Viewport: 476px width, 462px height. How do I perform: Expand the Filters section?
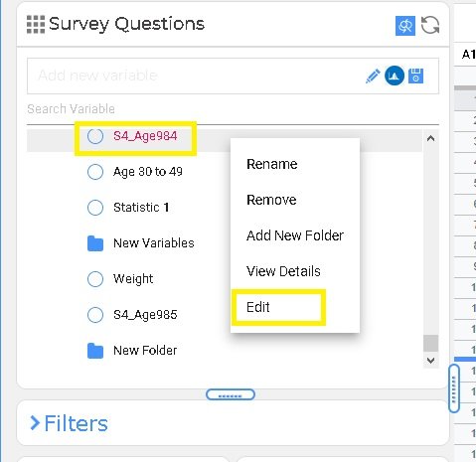(x=69, y=423)
